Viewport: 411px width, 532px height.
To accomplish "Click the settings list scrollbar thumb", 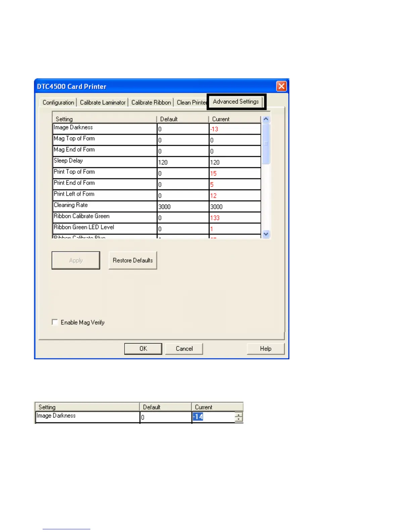I will click(x=266, y=144).
